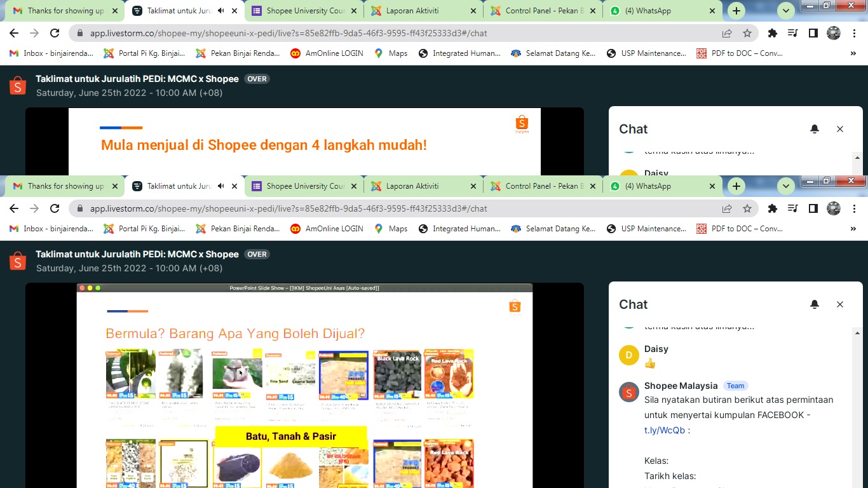This screenshot has width=868, height=488.
Task: Click Daisy's yellow avatar in the chat
Action: point(628,355)
